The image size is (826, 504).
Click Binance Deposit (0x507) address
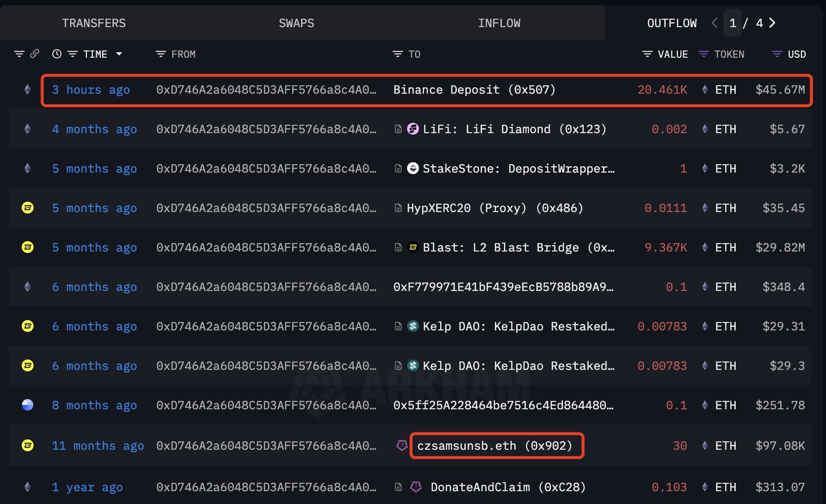(474, 90)
